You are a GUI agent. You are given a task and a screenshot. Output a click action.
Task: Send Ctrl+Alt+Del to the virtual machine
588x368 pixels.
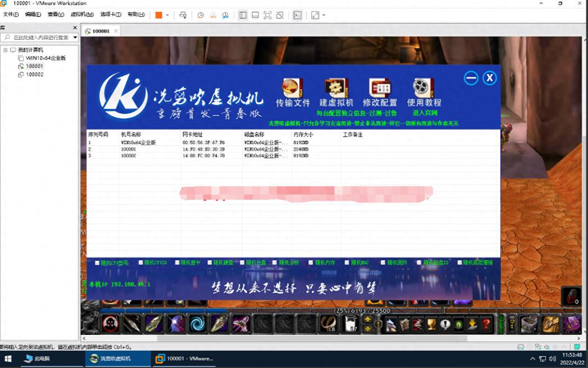pos(183,15)
